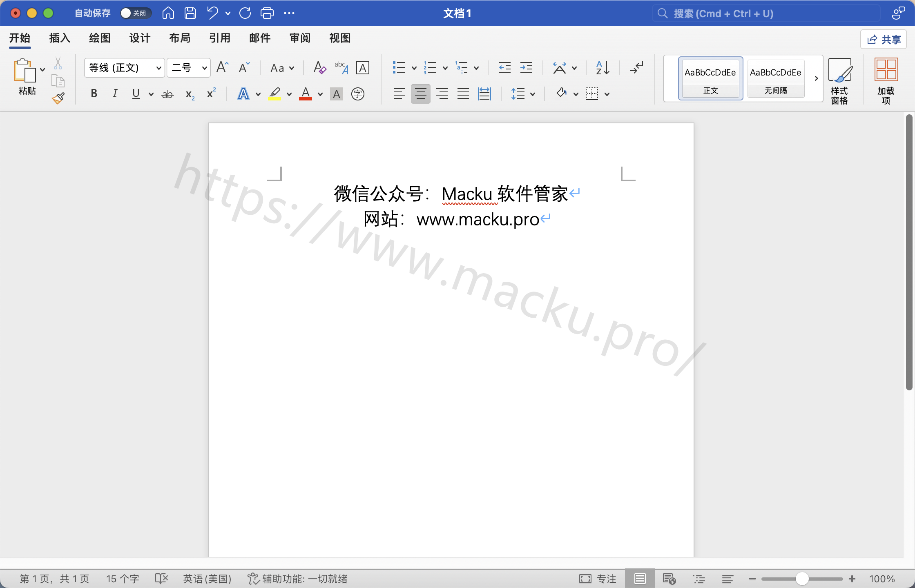Clear all formatting with the eraser A icon

point(319,67)
